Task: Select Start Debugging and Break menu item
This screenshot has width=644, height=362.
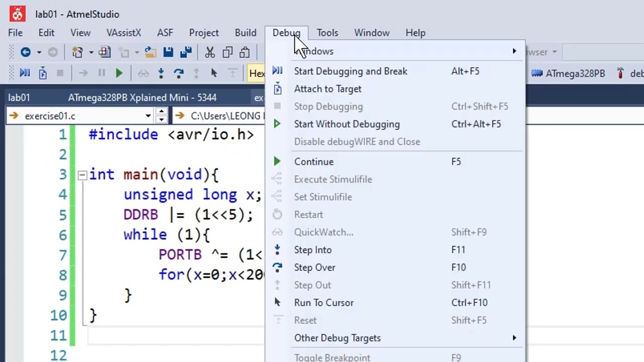Action: (351, 71)
